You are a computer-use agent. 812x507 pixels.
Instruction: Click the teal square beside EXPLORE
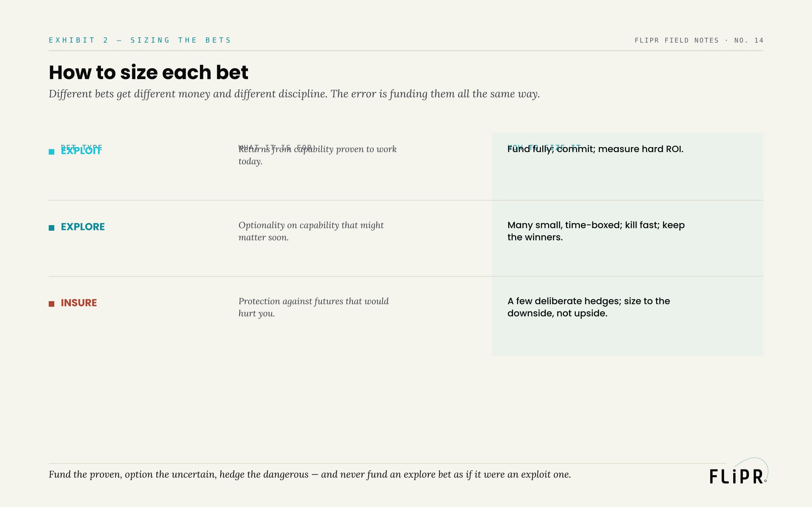(x=51, y=228)
